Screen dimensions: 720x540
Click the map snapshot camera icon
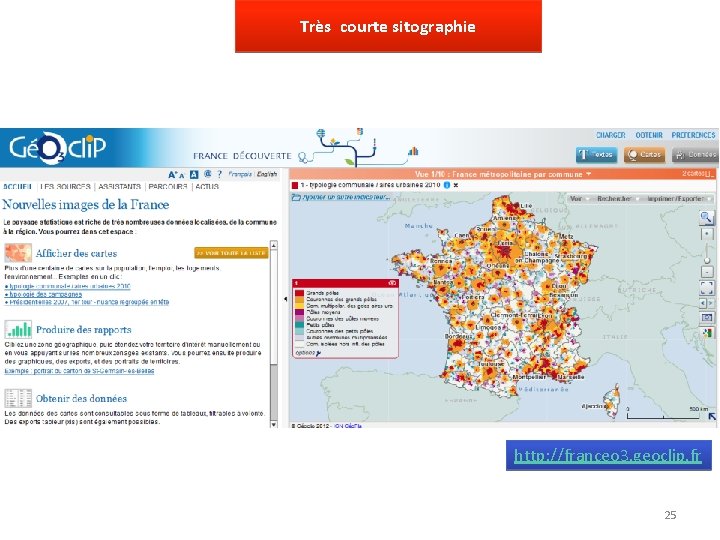click(707, 318)
